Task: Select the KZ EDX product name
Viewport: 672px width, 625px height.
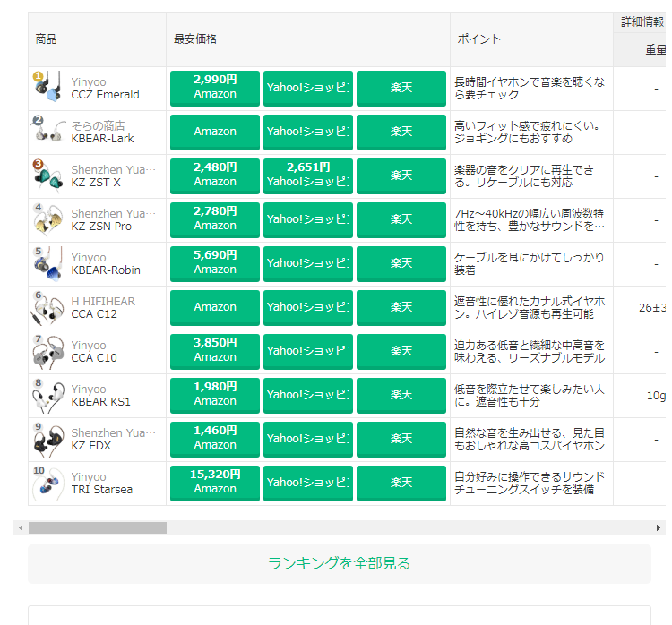Action: (x=90, y=446)
